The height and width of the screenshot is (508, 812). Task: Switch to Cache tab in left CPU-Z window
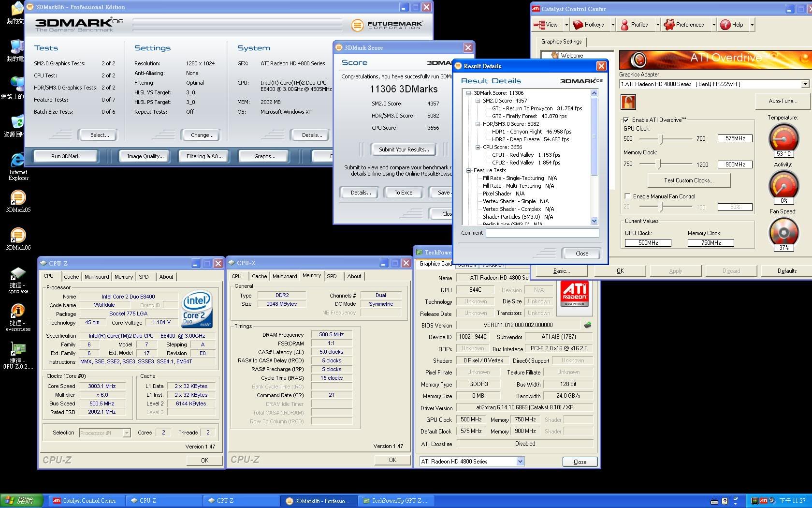point(71,277)
